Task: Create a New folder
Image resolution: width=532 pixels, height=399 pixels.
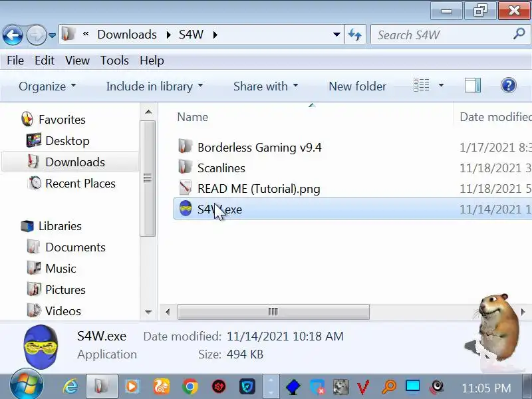Action: click(357, 86)
